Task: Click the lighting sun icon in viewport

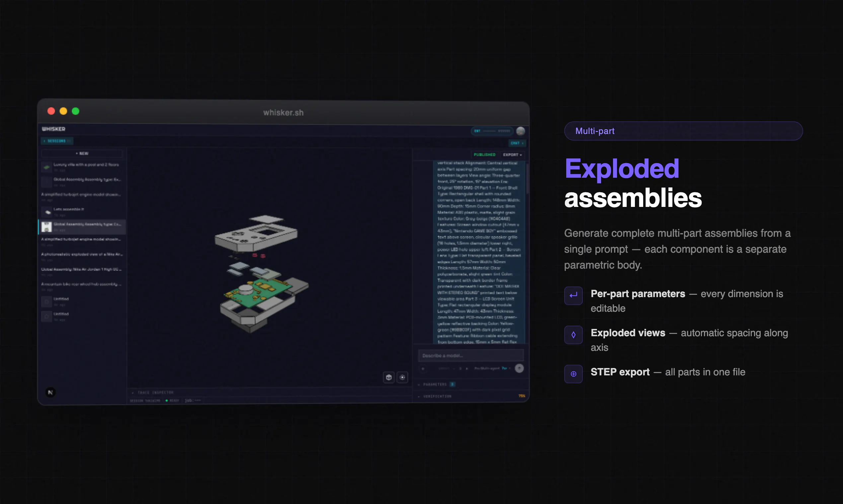Action: pyautogui.click(x=403, y=377)
